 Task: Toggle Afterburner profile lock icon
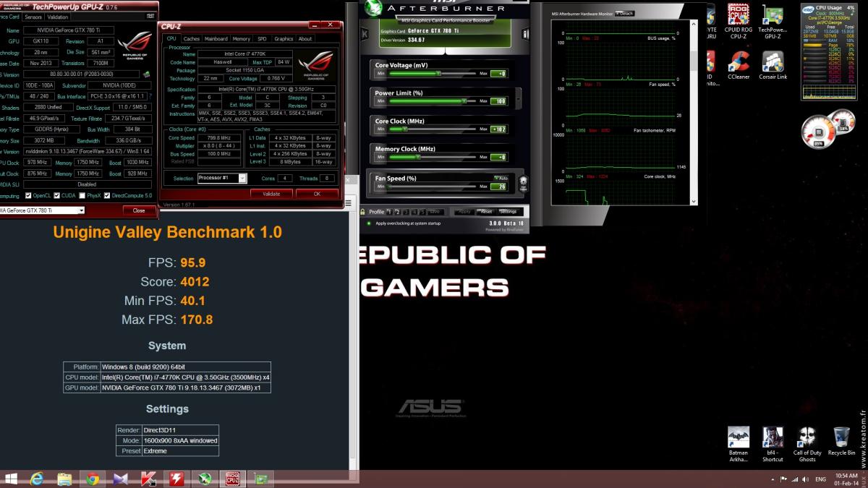pyautogui.click(x=362, y=212)
